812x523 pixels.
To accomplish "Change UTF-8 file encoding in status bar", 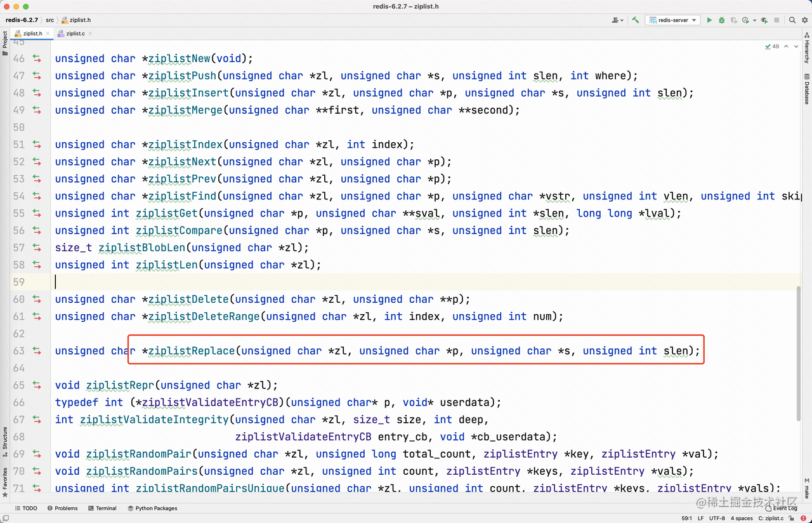I will [717, 519].
